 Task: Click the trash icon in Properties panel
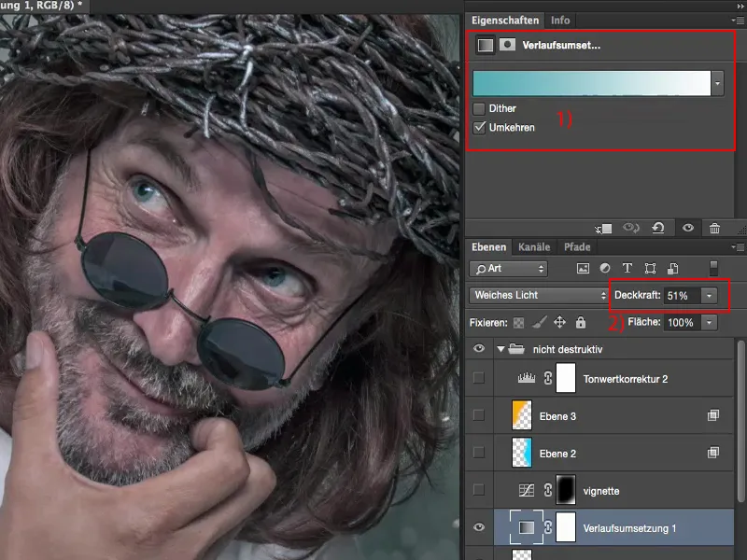click(x=714, y=227)
